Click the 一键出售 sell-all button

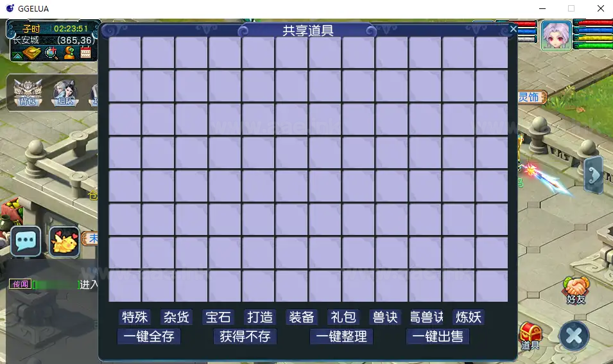pyautogui.click(x=438, y=336)
